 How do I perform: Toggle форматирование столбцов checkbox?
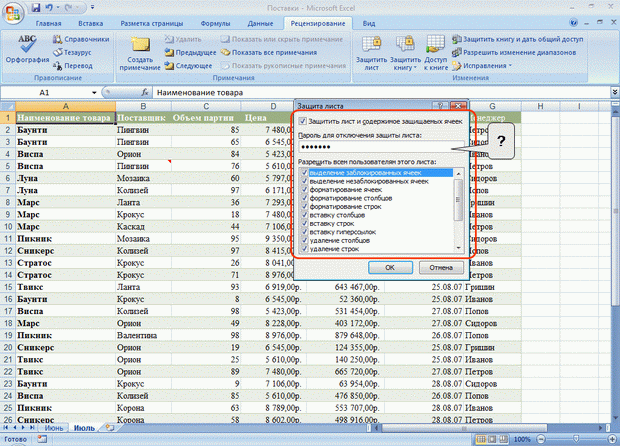click(304, 198)
